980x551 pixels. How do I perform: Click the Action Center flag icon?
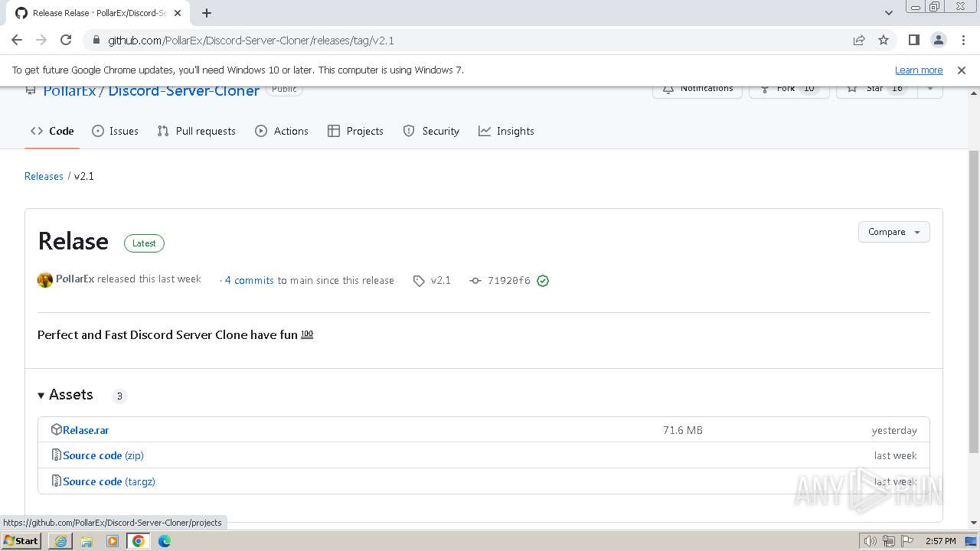coord(906,541)
